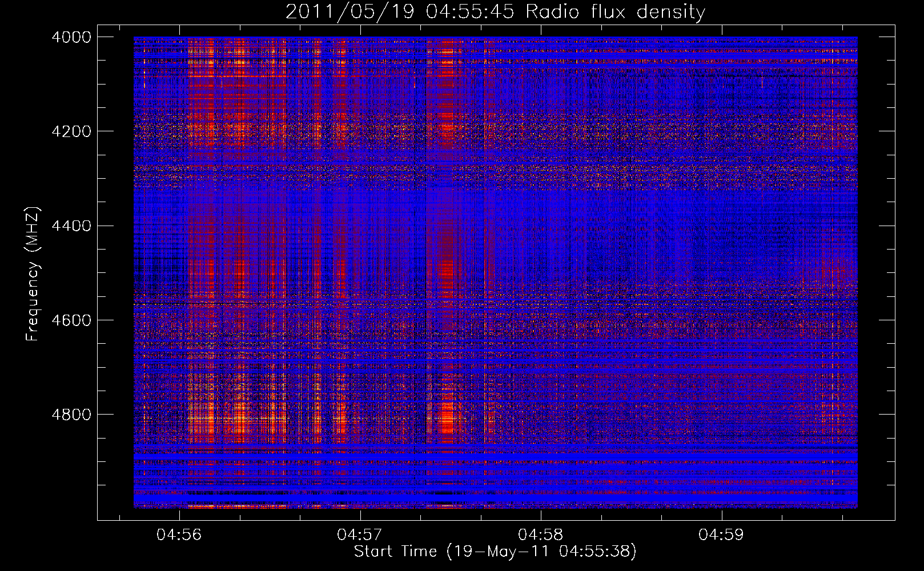The width and height of the screenshot is (924, 571).
Task: Click the '04:57' time axis label
Action: click(x=360, y=535)
